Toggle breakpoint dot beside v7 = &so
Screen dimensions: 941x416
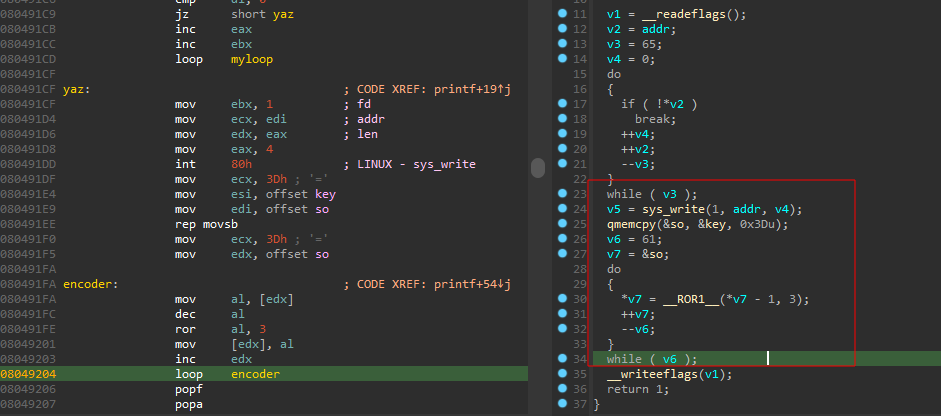click(x=562, y=253)
